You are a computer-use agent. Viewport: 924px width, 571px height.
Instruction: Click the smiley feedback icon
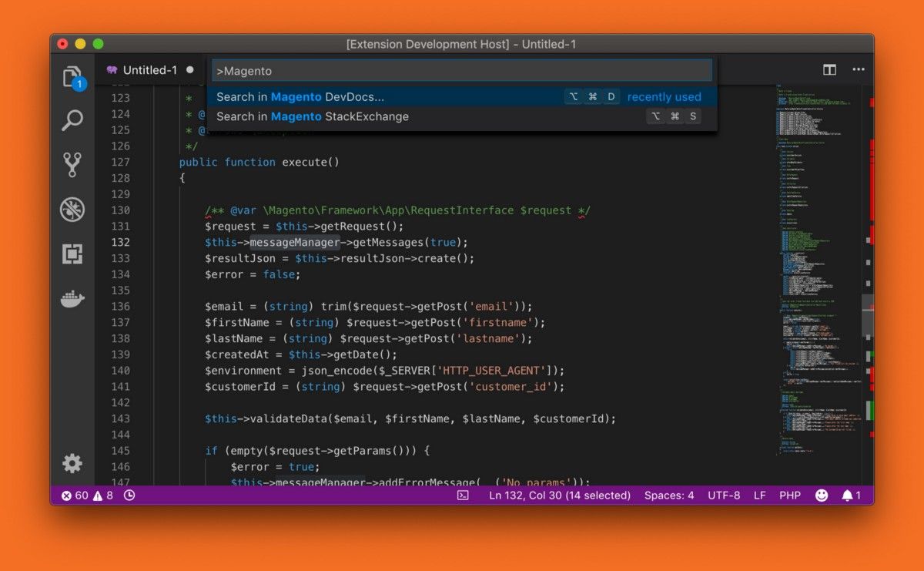click(x=822, y=495)
